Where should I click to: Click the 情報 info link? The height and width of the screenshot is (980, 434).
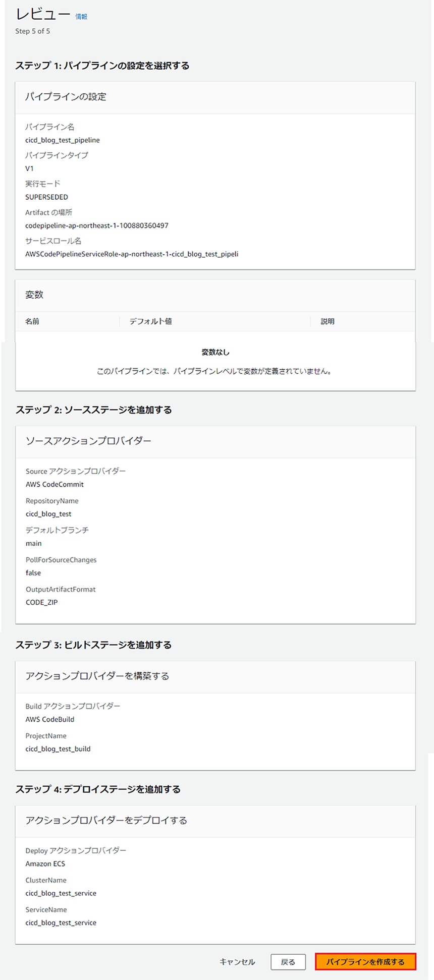click(81, 17)
